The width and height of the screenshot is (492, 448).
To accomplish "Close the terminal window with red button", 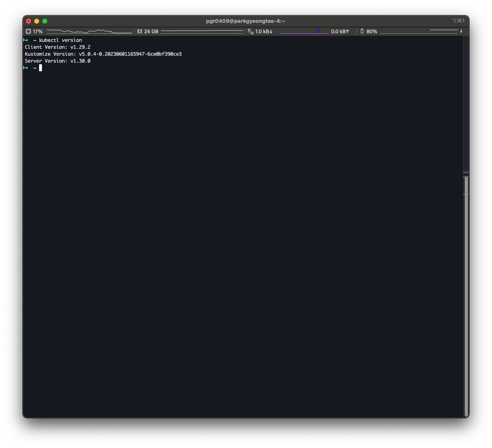I will click(29, 21).
